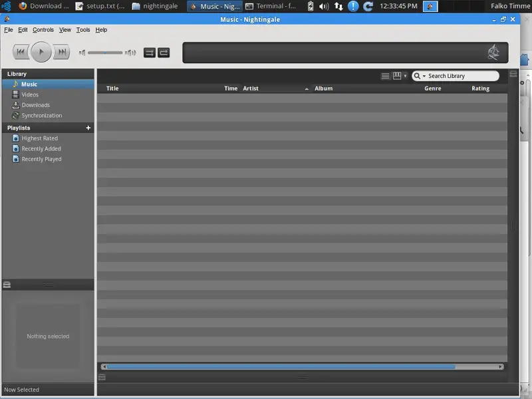
Task: Sort tracks by Title column
Action: pyautogui.click(x=112, y=88)
